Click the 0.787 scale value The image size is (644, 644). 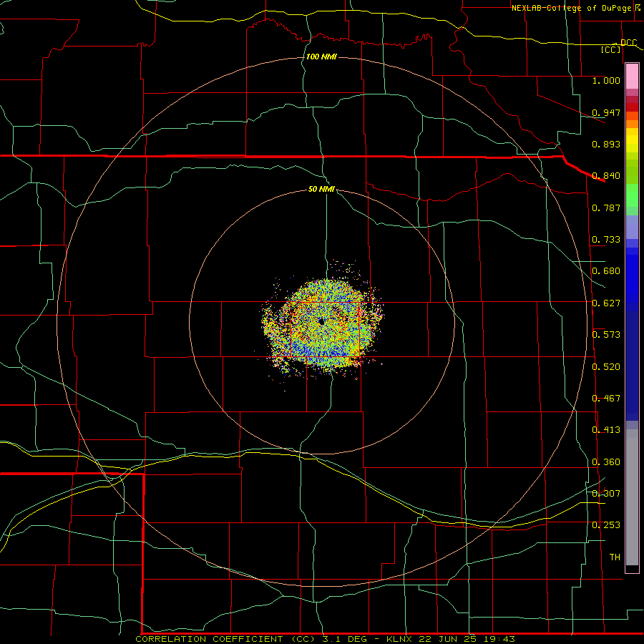[606, 208]
